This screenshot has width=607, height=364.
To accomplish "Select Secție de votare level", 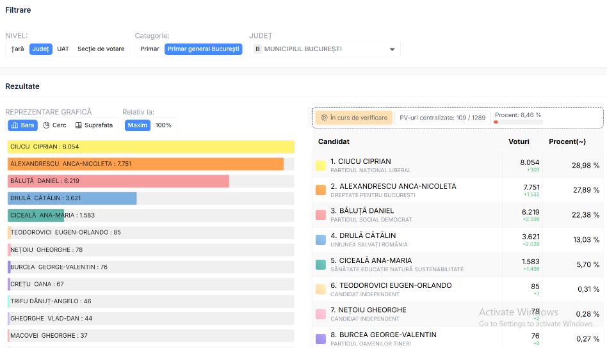I will click(101, 49).
